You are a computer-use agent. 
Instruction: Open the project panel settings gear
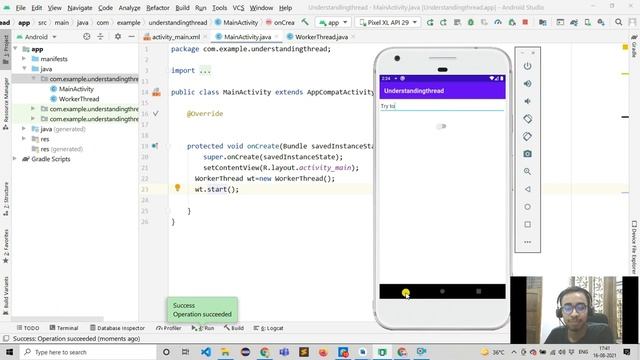118,37
